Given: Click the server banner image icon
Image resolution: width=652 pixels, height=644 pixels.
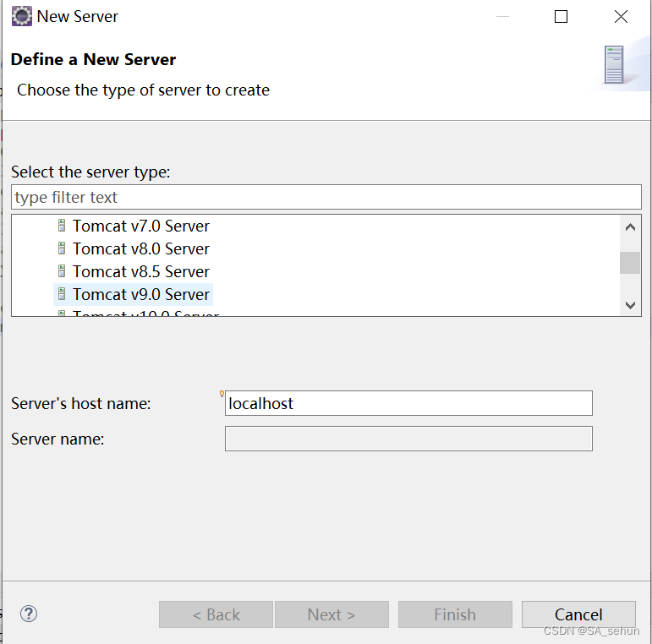Looking at the screenshot, I should tap(615, 65).
